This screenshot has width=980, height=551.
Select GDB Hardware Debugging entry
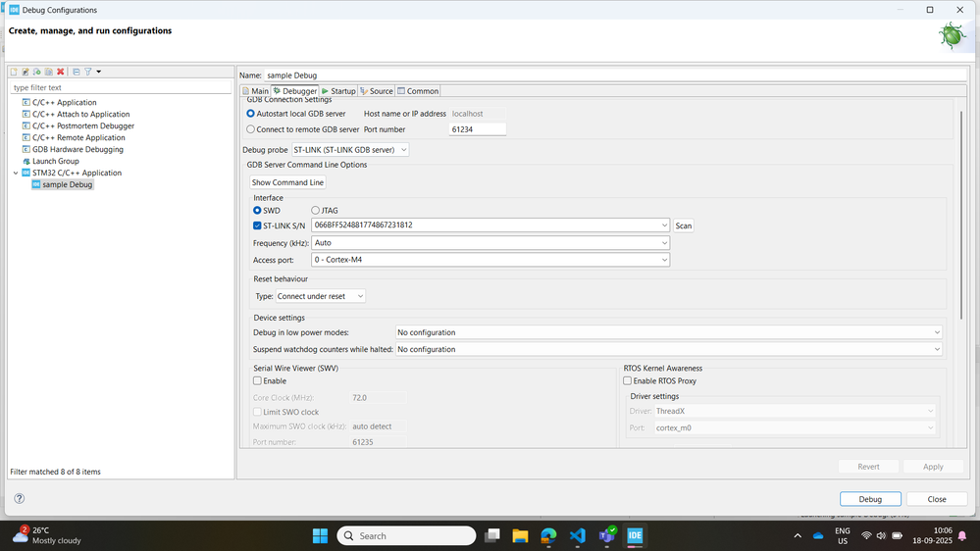point(77,149)
